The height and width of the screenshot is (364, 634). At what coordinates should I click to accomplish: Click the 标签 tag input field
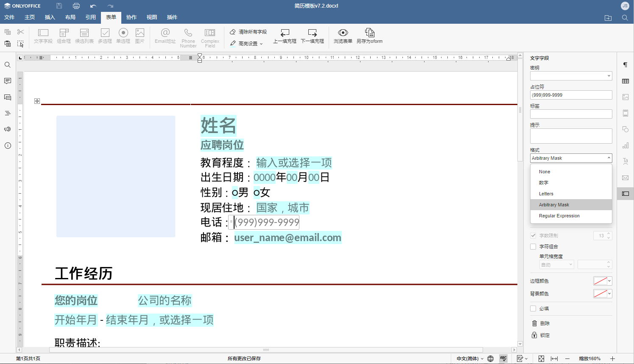pyautogui.click(x=571, y=114)
